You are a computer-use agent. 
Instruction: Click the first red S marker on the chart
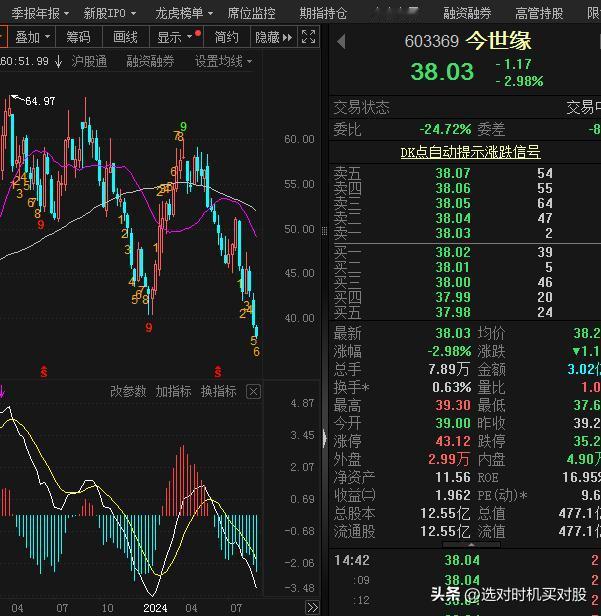point(44,371)
